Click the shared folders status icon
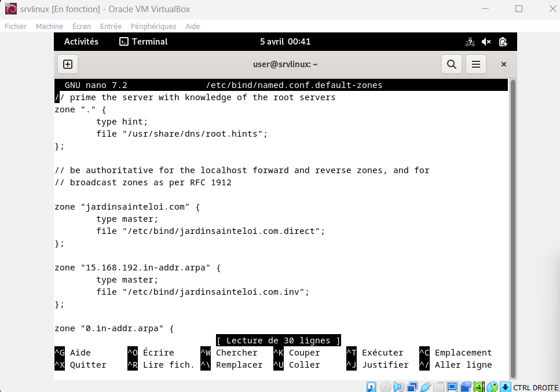The width and height of the screenshot is (560, 392). pos(439,387)
